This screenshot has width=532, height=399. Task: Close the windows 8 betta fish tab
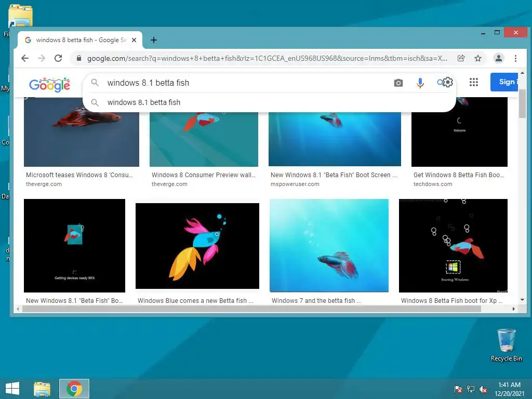(134, 40)
